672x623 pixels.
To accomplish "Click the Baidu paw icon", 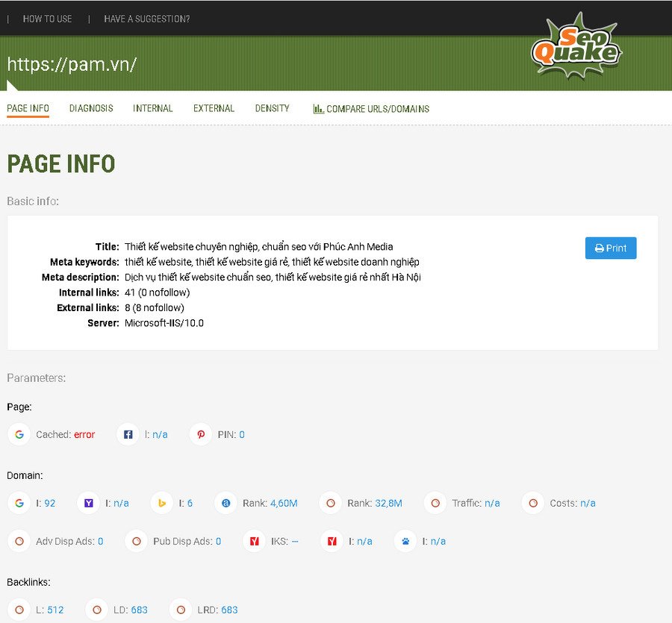I will pyautogui.click(x=405, y=541).
